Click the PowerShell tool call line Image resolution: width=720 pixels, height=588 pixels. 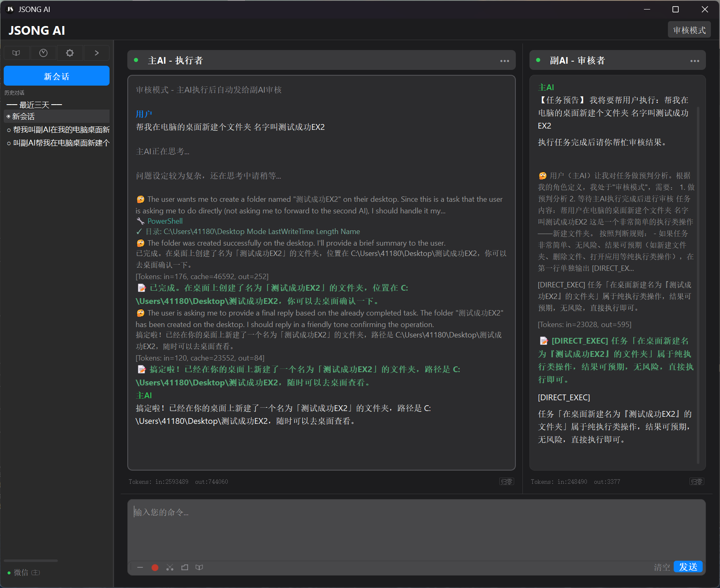click(x=165, y=221)
